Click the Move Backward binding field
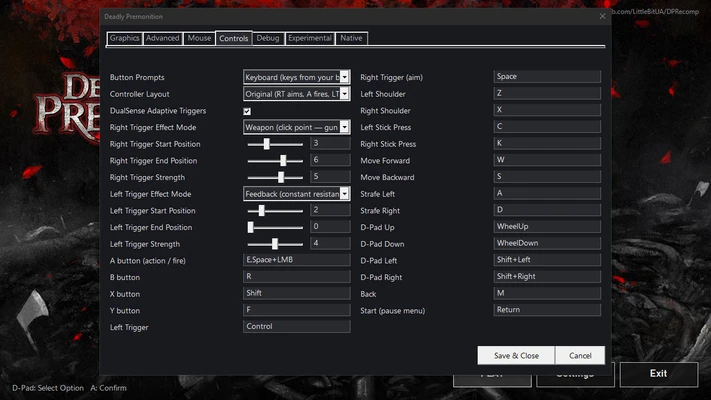 [x=547, y=176]
